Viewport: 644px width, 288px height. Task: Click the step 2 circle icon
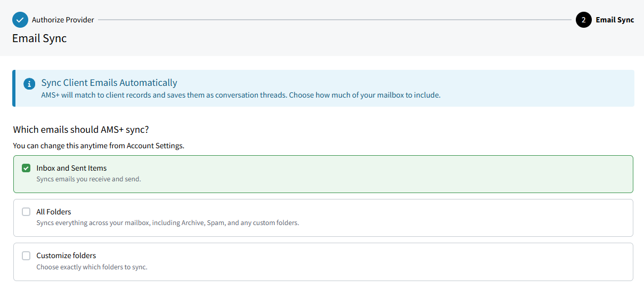(583, 20)
